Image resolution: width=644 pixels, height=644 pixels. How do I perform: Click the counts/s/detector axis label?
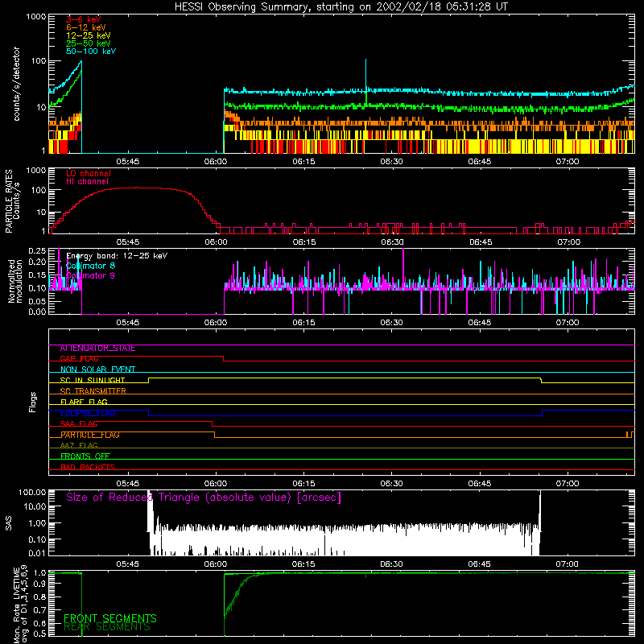coord(16,84)
